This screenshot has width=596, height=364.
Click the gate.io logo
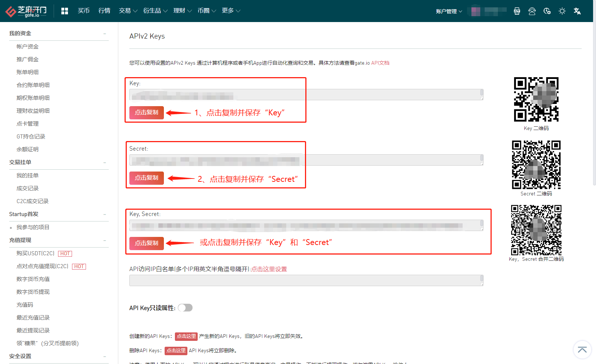[26, 11]
